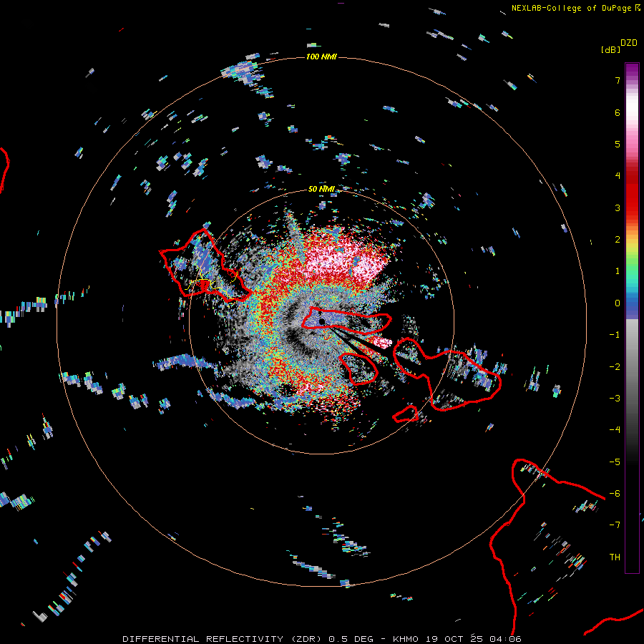Click the 1 value on the color scale
Image resolution: width=644 pixels, height=644 pixels.
point(618,271)
